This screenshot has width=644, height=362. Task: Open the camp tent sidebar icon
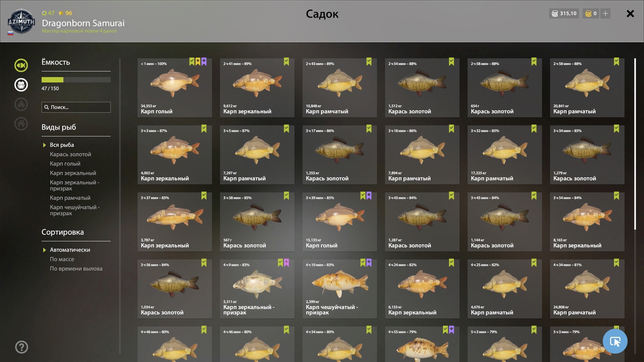coord(21,104)
